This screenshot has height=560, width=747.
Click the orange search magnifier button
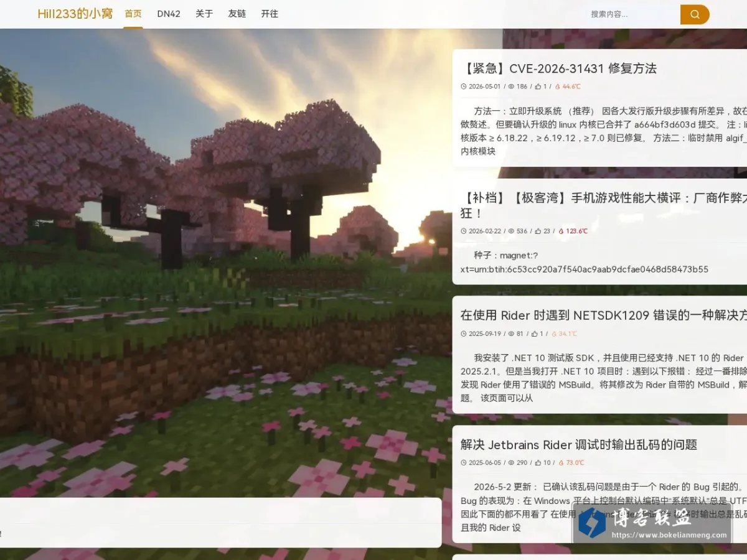tap(695, 14)
